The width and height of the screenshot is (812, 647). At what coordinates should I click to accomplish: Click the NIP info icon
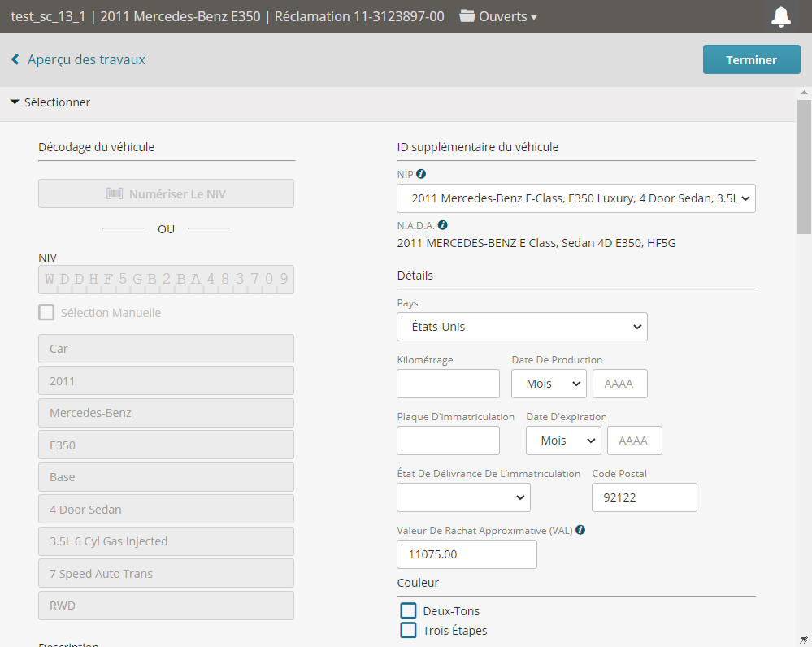[421, 174]
